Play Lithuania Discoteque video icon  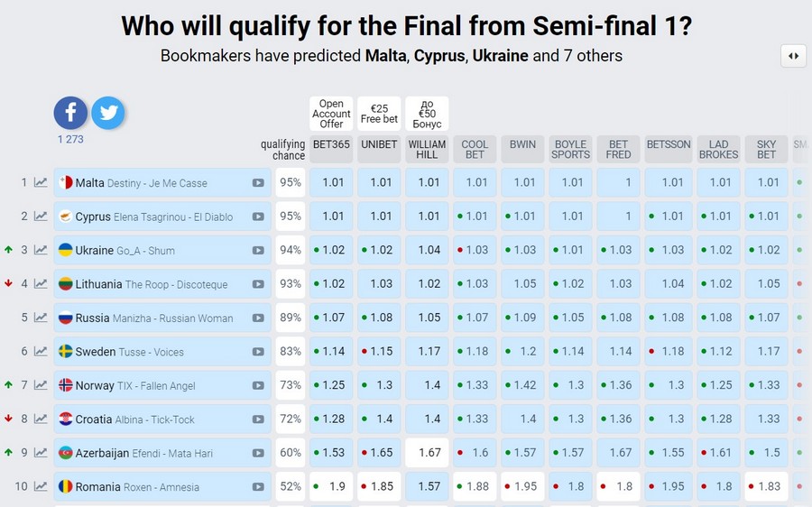pos(258,284)
